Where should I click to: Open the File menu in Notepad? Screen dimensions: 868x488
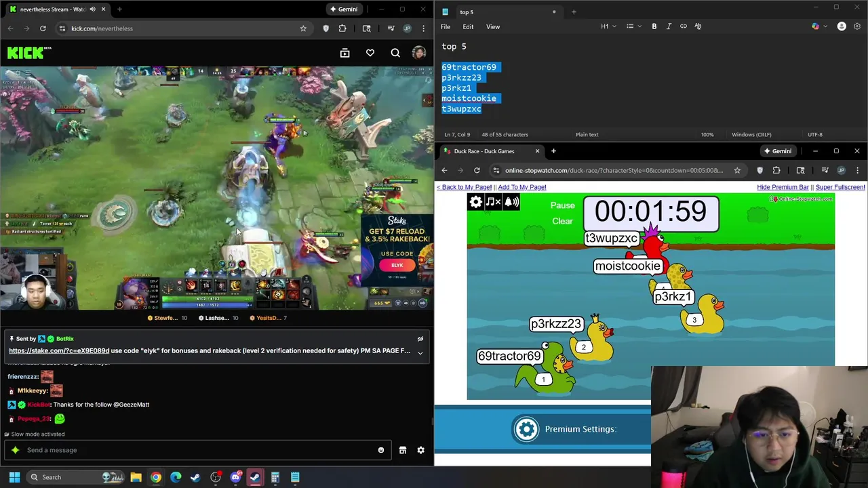pos(446,26)
